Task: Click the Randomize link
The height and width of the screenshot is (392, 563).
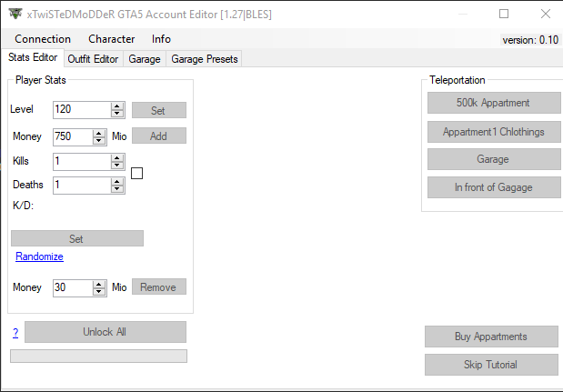Action: (39, 256)
